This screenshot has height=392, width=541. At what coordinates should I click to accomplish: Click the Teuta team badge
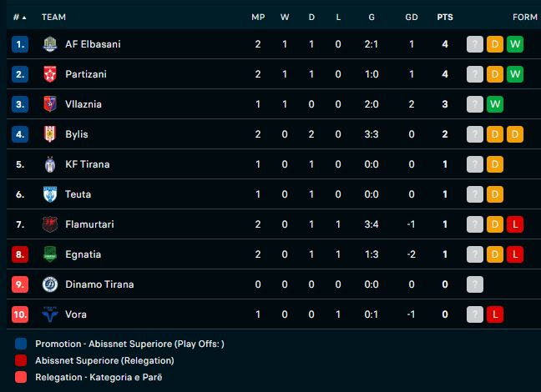tap(49, 194)
